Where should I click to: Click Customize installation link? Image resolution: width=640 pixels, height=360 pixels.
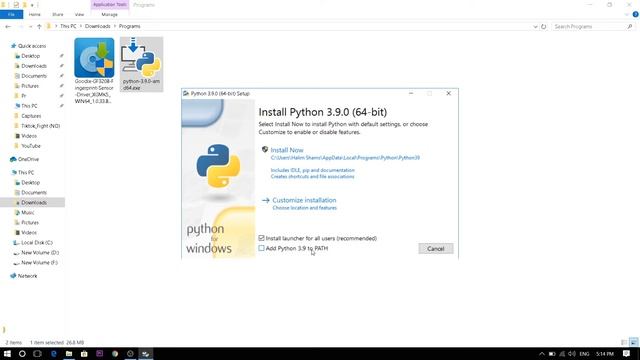[x=304, y=200]
